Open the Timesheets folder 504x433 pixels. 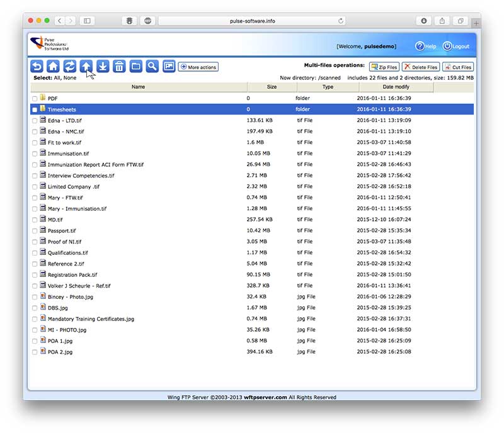(62, 110)
